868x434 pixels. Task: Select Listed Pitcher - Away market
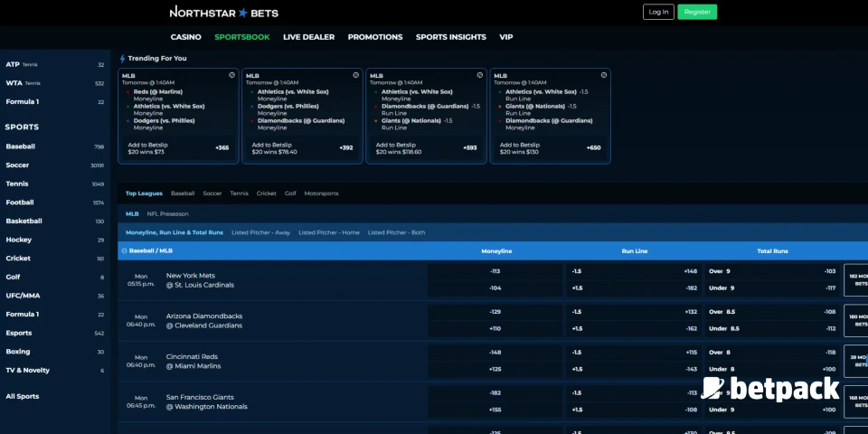260,232
